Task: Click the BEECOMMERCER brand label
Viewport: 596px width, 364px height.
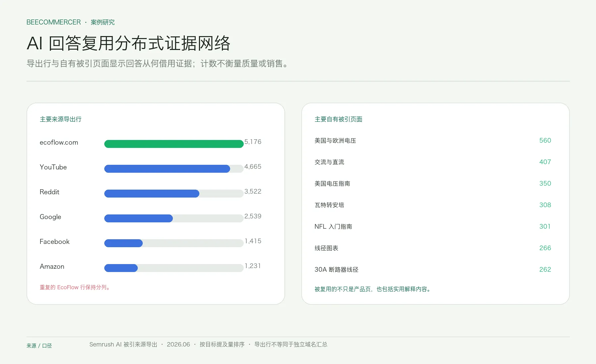Action: coord(54,22)
